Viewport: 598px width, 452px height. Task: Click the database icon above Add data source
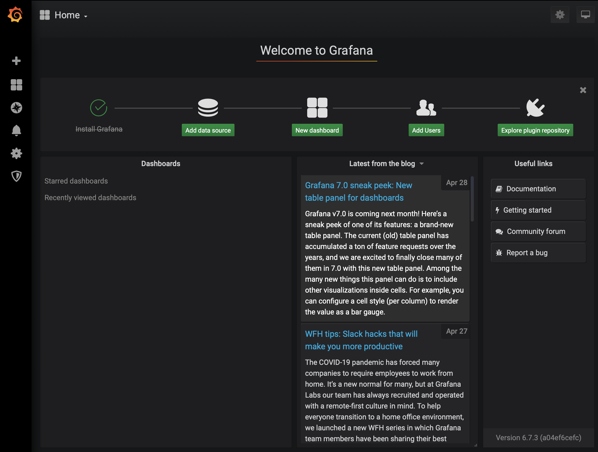click(x=208, y=108)
